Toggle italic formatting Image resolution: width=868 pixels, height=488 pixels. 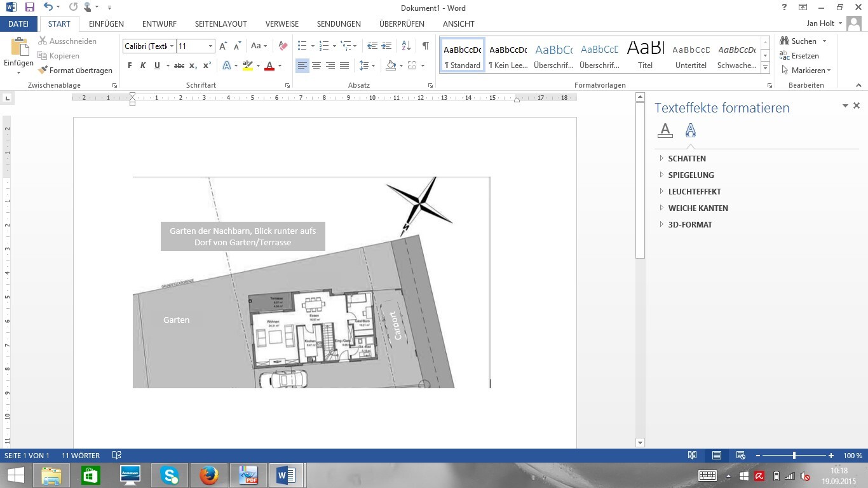pos(143,65)
